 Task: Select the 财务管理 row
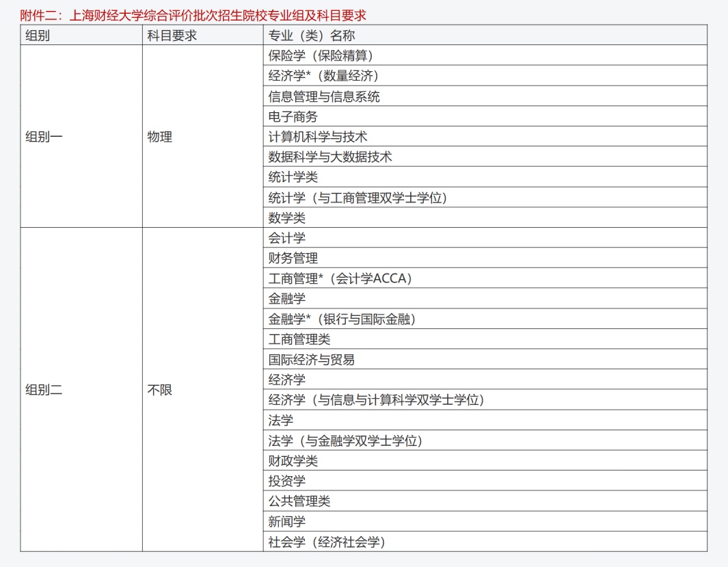click(485, 258)
